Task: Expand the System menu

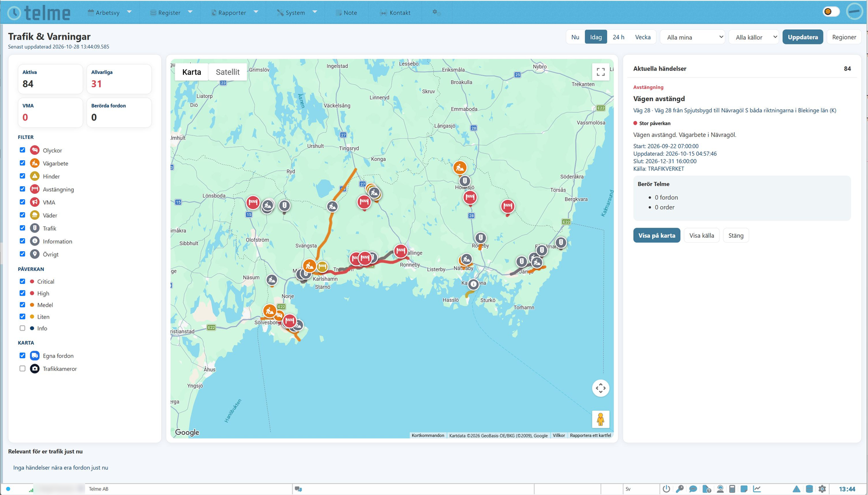Action: (297, 12)
